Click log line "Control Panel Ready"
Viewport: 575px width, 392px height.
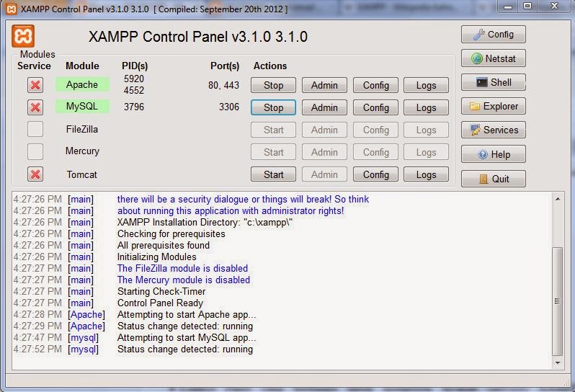coord(160,303)
